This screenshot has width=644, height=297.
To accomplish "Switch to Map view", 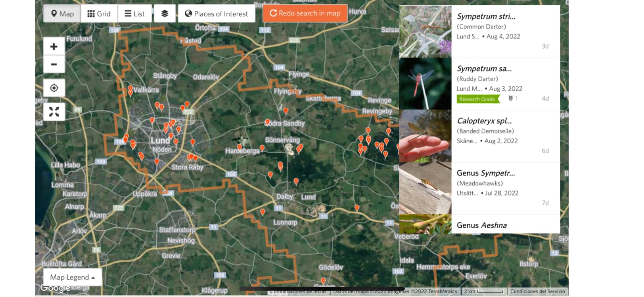I will pyautogui.click(x=62, y=14).
